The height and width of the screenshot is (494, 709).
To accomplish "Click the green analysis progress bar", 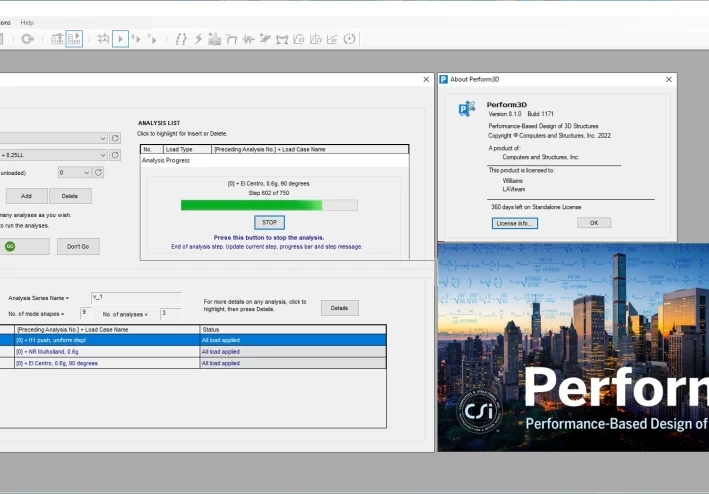I will tap(269, 205).
